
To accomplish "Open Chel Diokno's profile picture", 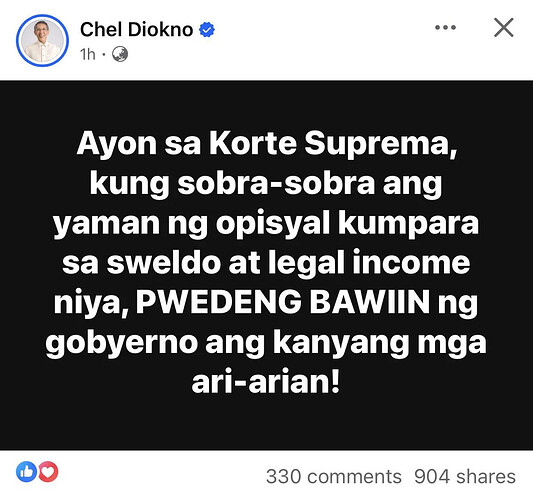I will tap(42, 41).
